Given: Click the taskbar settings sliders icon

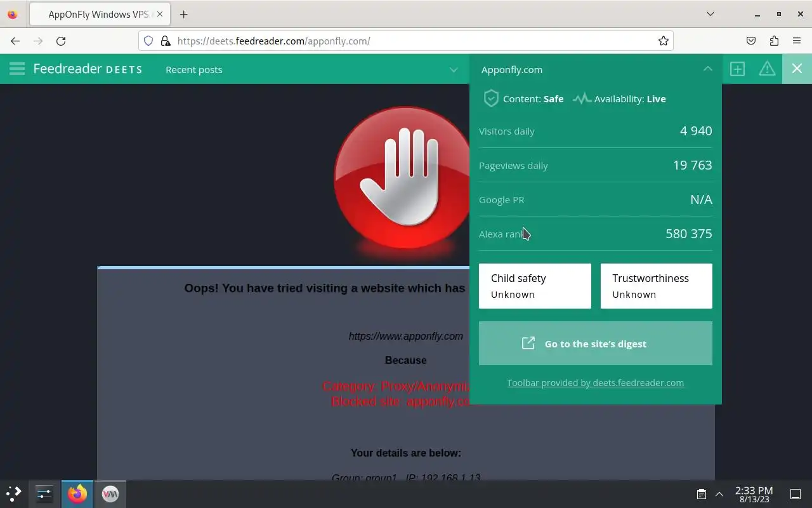Looking at the screenshot, I should [x=44, y=493].
